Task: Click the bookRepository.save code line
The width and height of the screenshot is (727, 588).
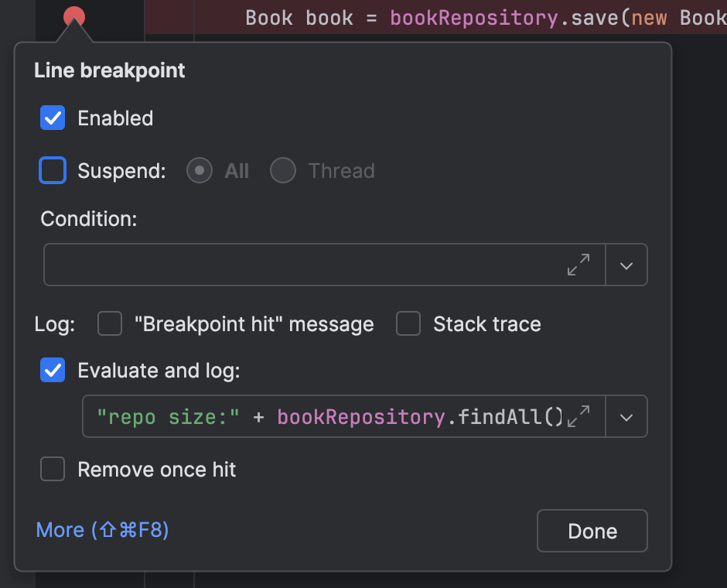Action: (x=464, y=17)
